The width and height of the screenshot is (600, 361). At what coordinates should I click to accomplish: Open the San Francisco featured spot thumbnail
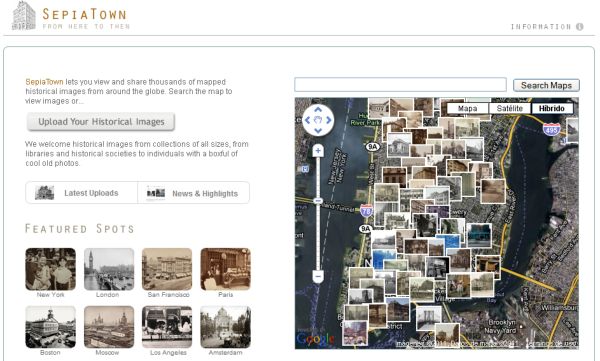[x=167, y=269]
